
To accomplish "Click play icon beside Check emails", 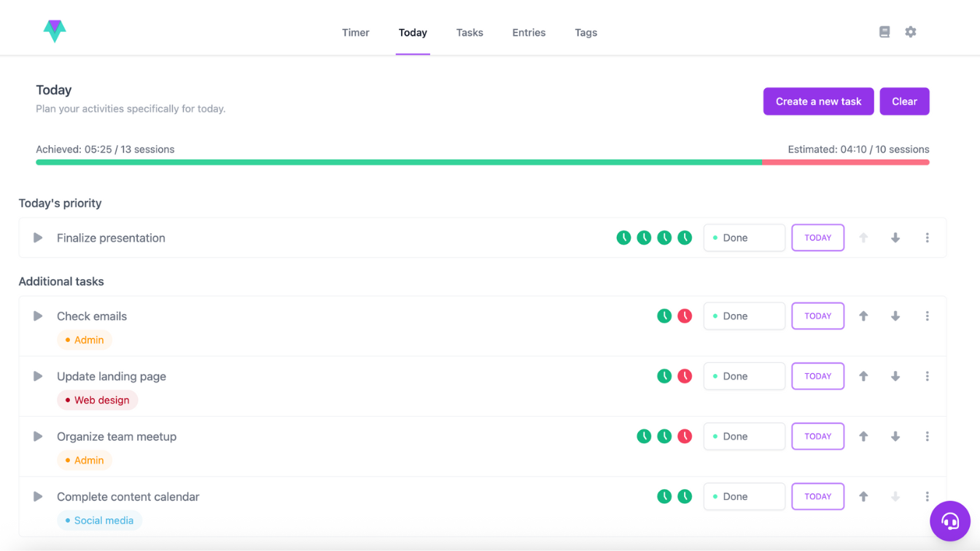I will tap(38, 316).
